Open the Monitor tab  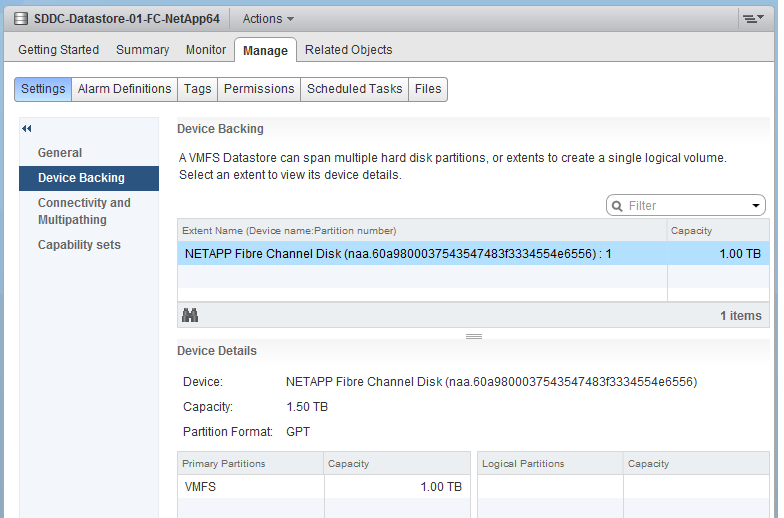point(206,50)
